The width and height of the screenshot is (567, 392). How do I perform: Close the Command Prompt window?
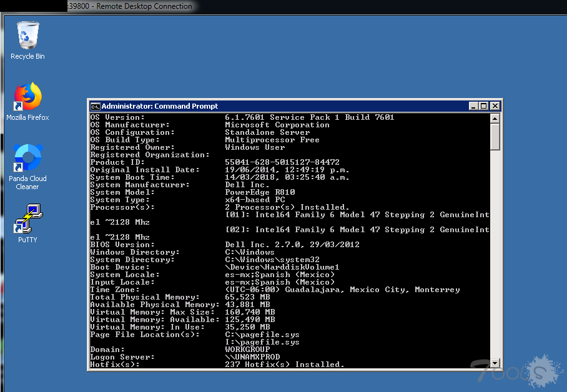coord(495,106)
